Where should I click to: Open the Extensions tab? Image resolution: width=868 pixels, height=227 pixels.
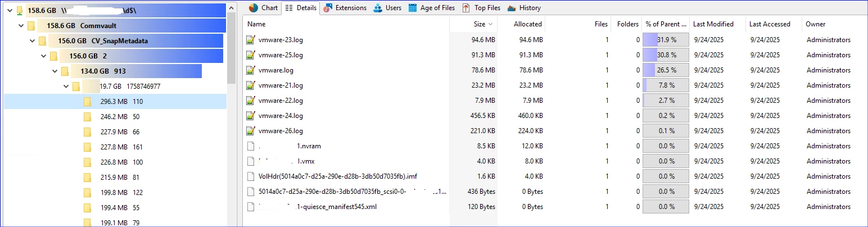pos(345,8)
